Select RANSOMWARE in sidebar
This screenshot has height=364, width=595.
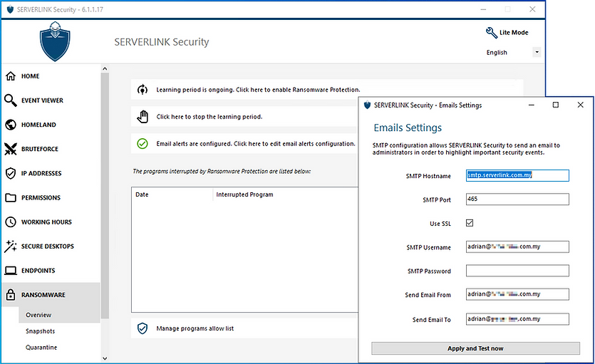(x=51, y=295)
